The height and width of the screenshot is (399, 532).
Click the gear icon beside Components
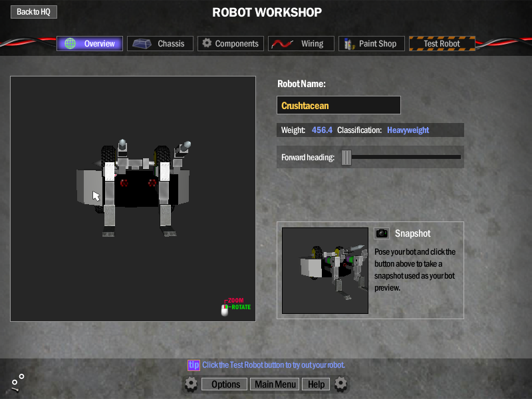(207, 43)
